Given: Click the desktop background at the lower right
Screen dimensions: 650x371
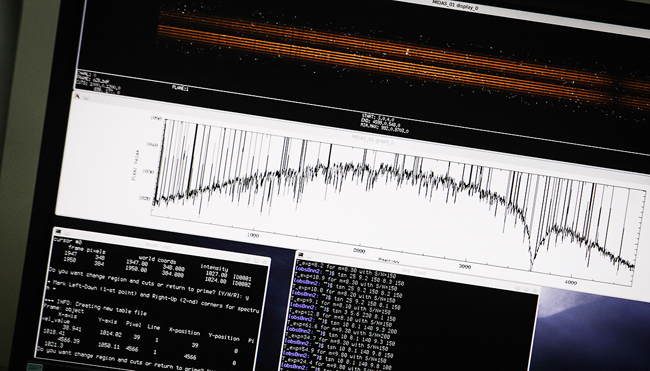Looking at the screenshot, I should pos(593,332).
